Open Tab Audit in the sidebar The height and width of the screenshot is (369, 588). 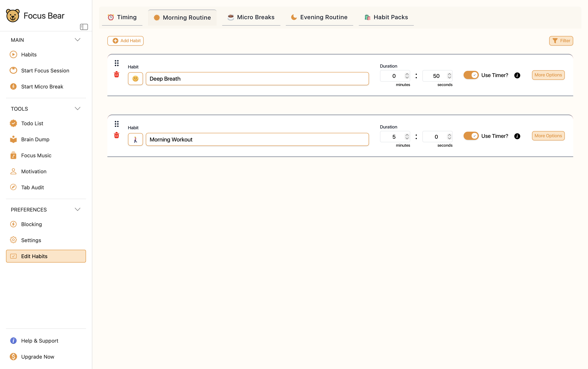(32, 188)
